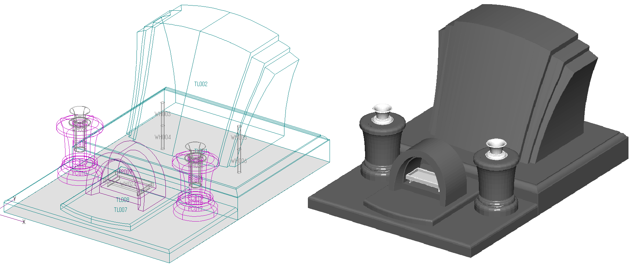Click the WH003 label on the wireframe
This screenshot has width=644, height=266.
point(162,114)
